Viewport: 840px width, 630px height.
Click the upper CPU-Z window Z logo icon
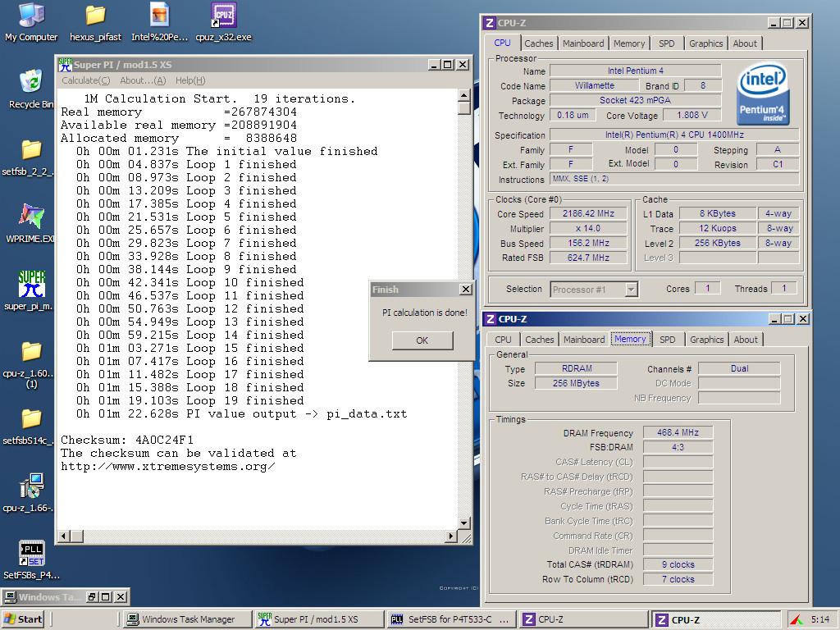pos(489,23)
